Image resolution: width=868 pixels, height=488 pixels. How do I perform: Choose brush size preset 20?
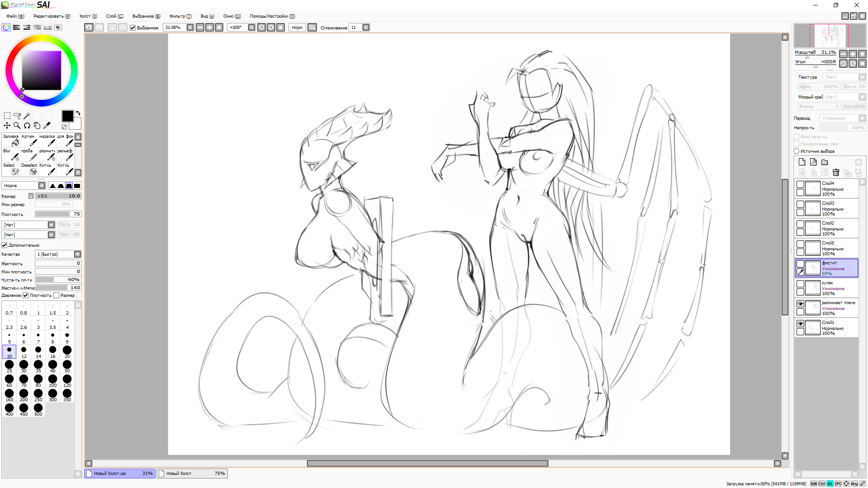coord(67,352)
